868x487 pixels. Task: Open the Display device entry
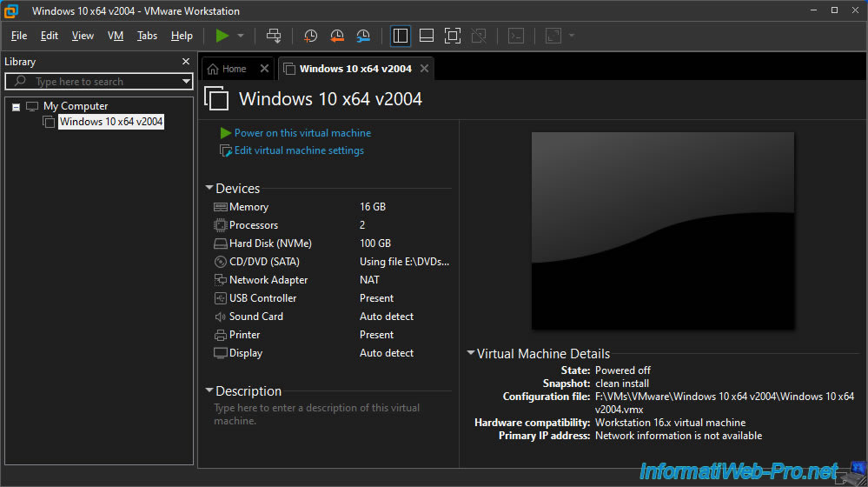245,353
